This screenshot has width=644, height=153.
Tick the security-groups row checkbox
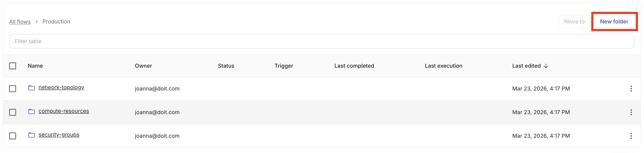coord(12,136)
